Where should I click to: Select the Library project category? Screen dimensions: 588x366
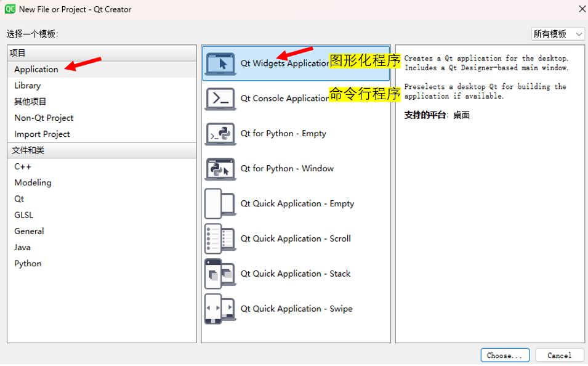pos(102,86)
